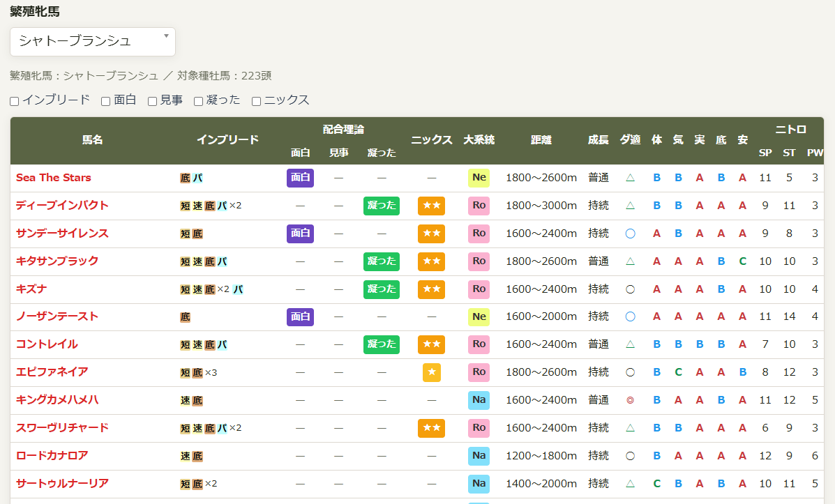Click the コントレイル horse name

point(47,344)
